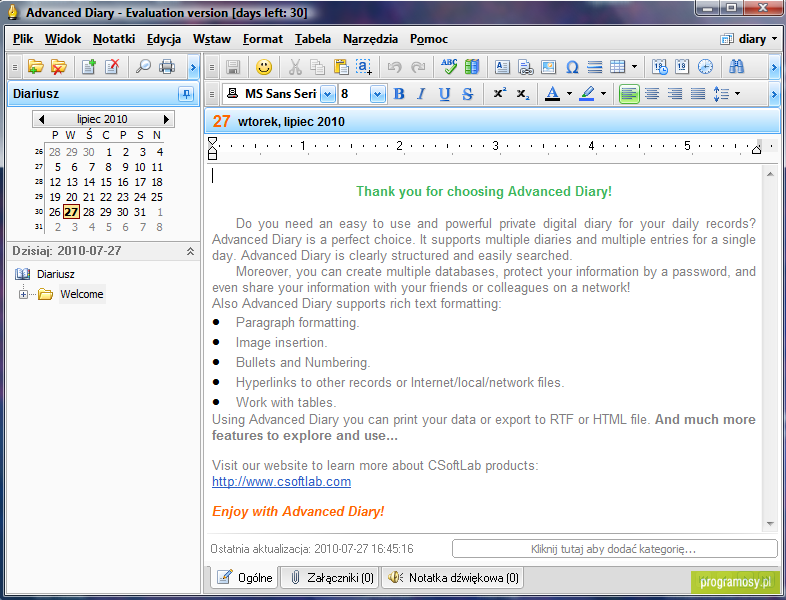Toggle bold formatting
Viewport: 786px width, 600px height.
399,94
